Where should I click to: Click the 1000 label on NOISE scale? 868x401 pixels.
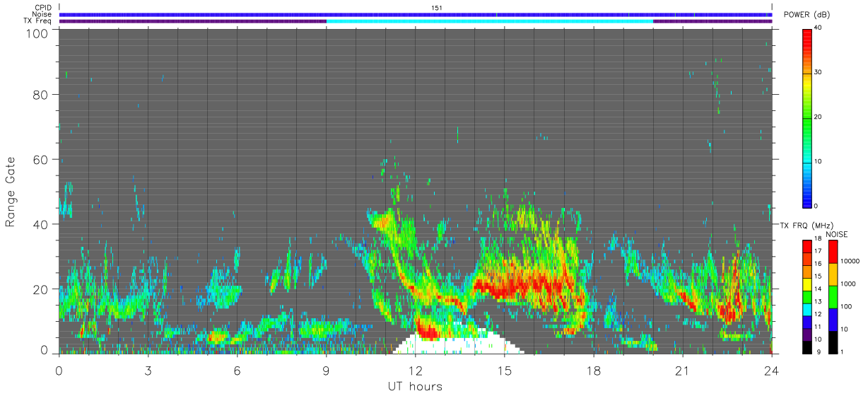coord(850,284)
